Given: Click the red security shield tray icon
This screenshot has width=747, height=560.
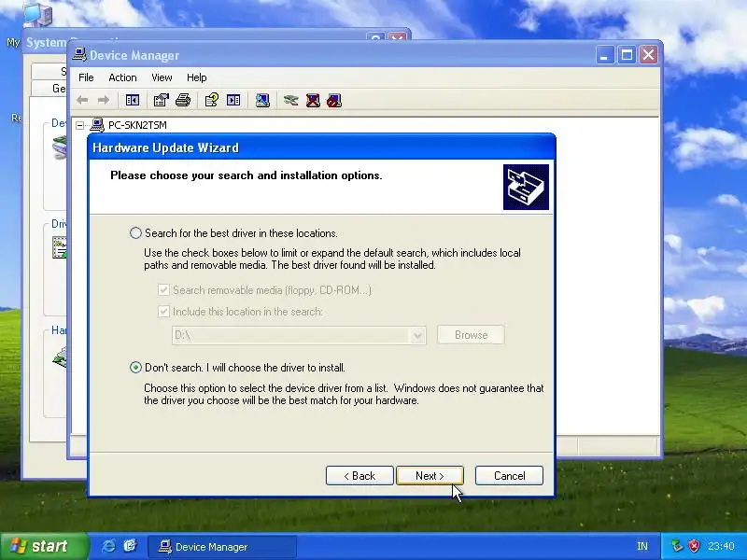Looking at the screenshot, I should (x=695, y=546).
